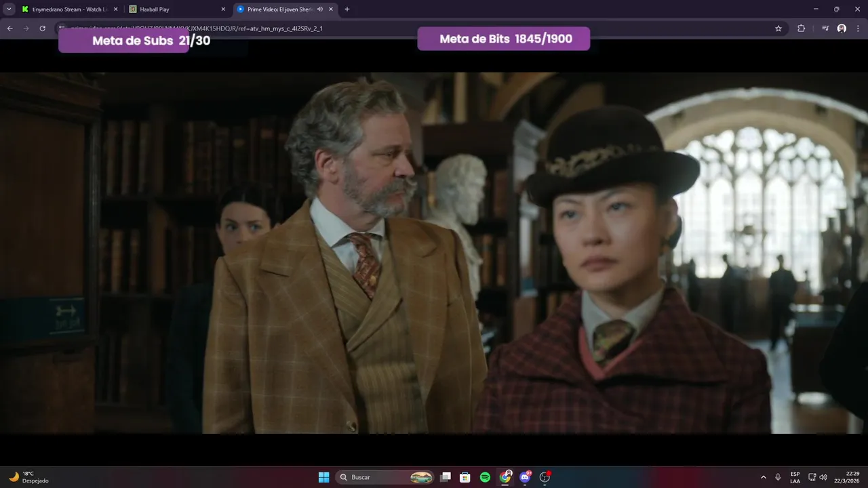Screen dimensions: 868x488
Task: Open the media controls button in toolbar
Action: click(825, 28)
